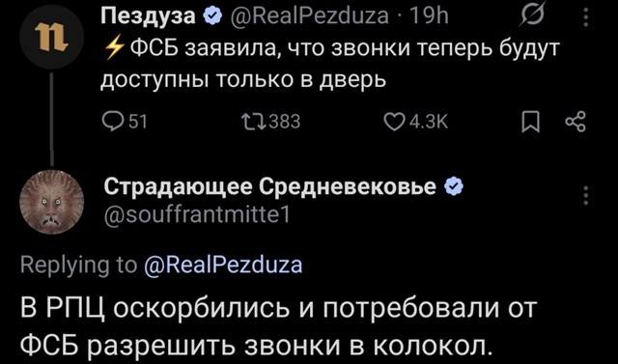Viewport: 618px width, 364px height.
Task: Open three-dot menu on Страдающее Средневековье reply
Action: click(x=586, y=196)
